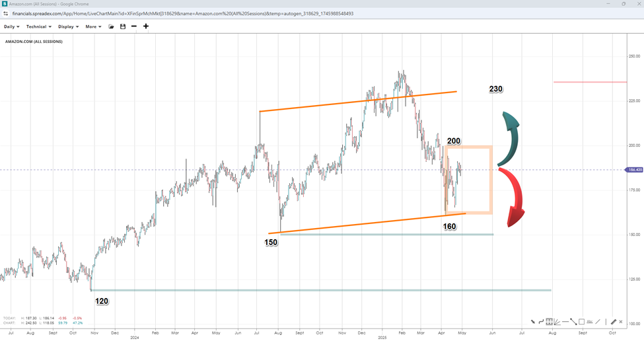
Task: Select the arrow drawing tool
Action: (533, 322)
